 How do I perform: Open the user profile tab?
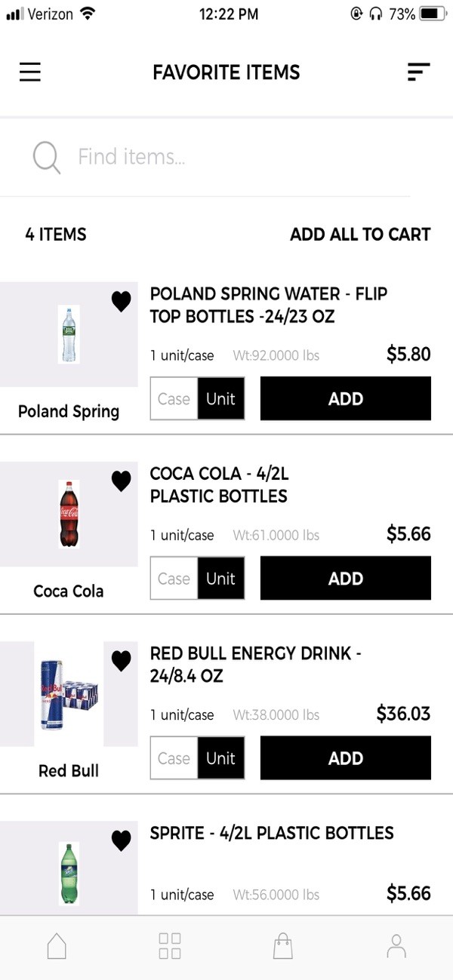tap(396, 946)
